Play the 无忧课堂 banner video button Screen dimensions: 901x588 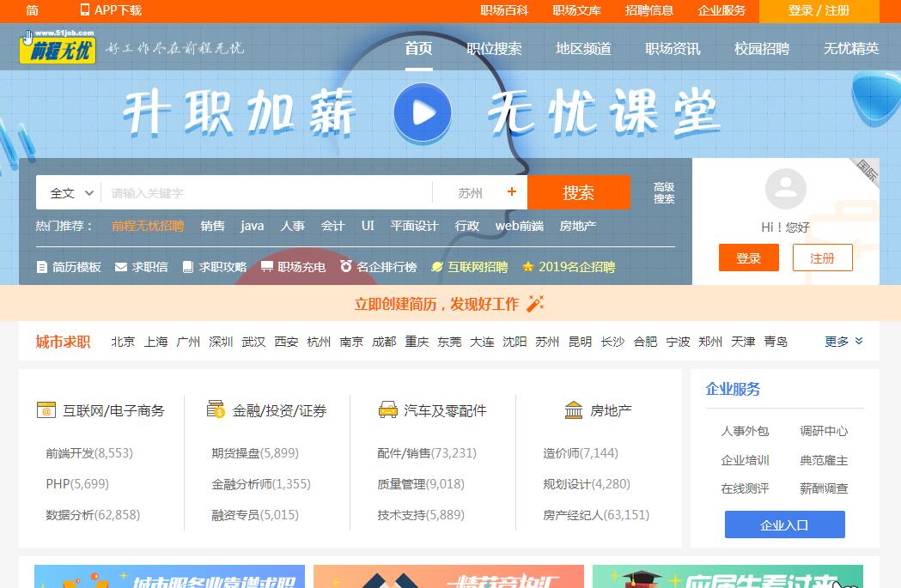coord(422,112)
